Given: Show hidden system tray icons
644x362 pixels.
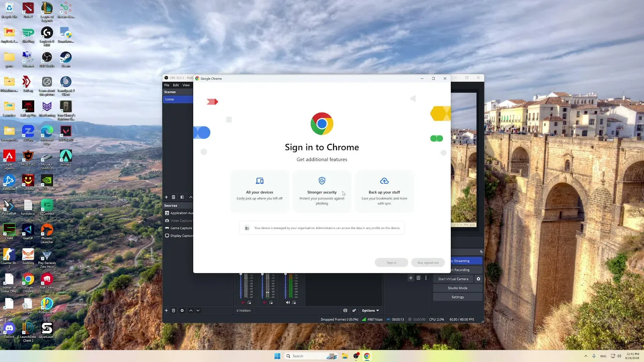Looking at the screenshot, I should [586, 356].
